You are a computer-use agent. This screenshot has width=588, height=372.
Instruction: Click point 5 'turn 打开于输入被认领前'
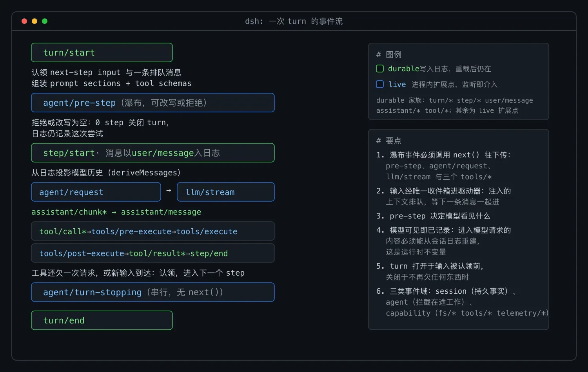pos(430,266)
